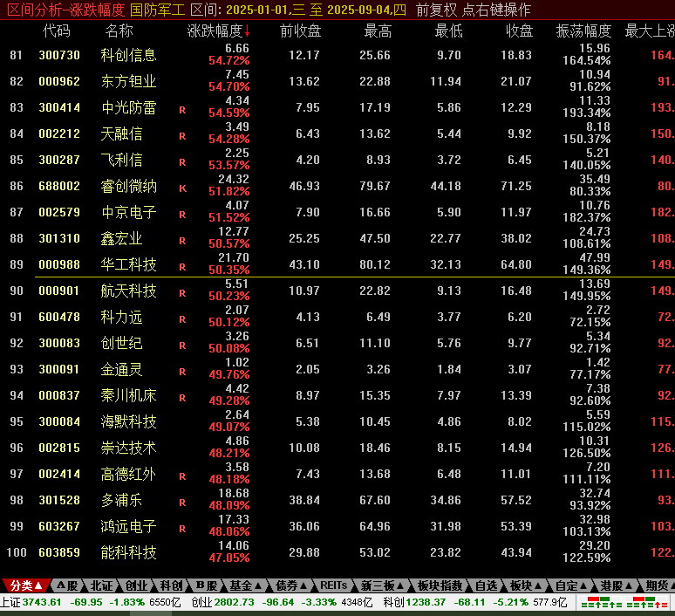Click the R marker beside 航天科技
675x616 pixels.
tap(182, 293)
